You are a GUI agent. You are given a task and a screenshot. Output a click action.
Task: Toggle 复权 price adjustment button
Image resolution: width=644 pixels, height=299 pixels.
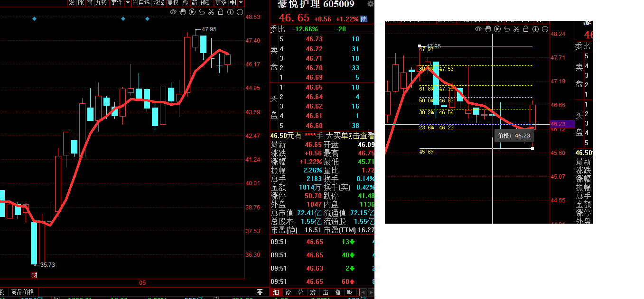click(x=173, y=3)
